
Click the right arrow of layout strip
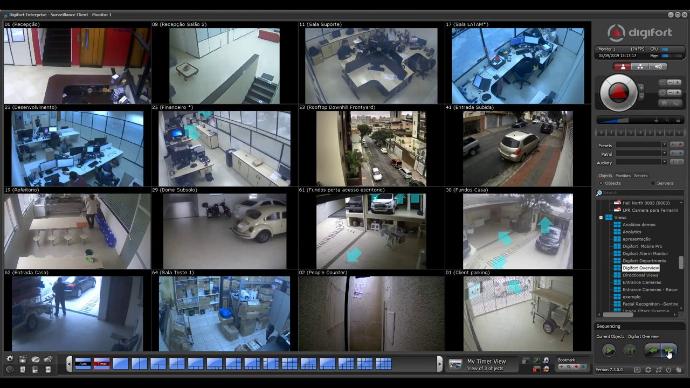439,364
